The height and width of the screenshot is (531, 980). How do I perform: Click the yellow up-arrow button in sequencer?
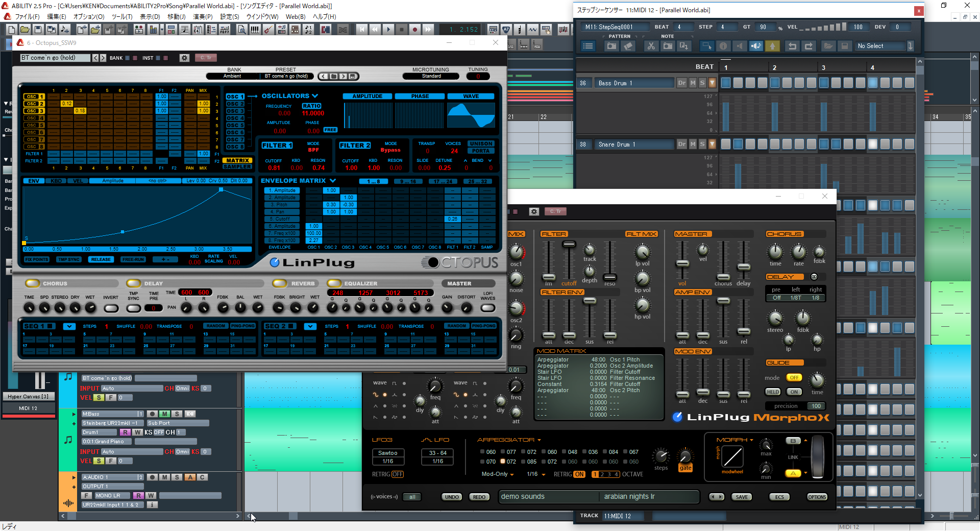[x=772, y=46]
